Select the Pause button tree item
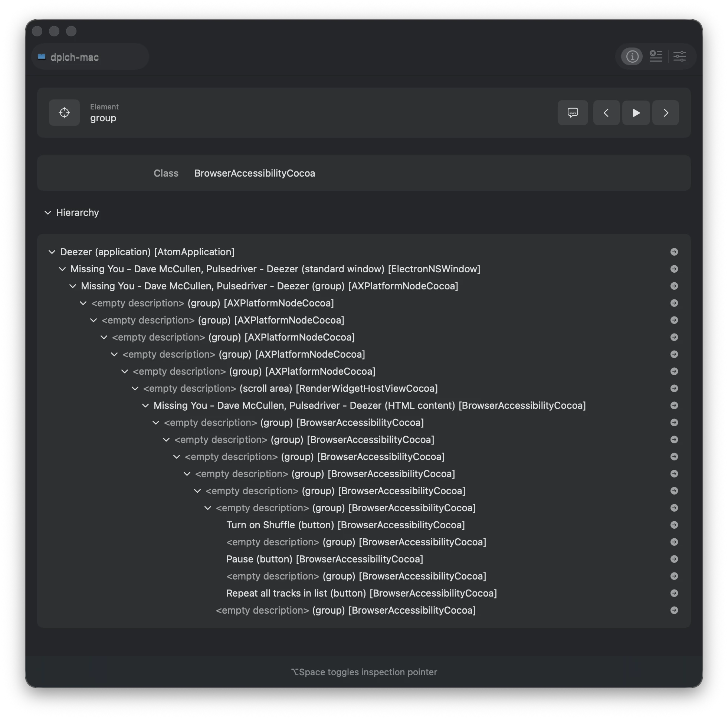Image resolution: width=728 pixels, height=719 pixels. click(x=324, y=559)
